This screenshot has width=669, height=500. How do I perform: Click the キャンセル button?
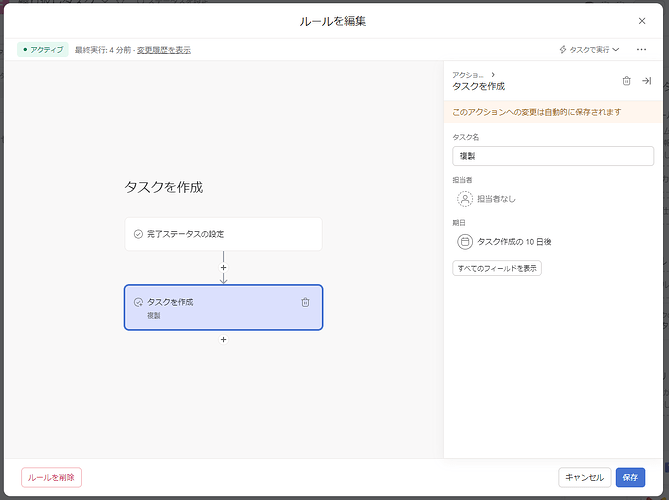pos(585,477)
